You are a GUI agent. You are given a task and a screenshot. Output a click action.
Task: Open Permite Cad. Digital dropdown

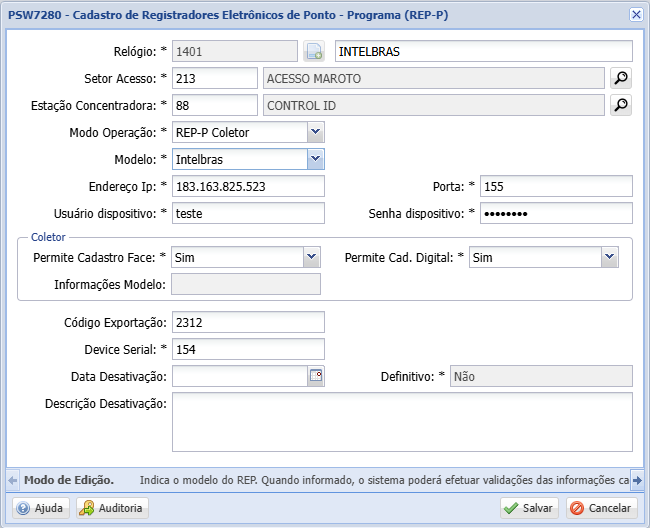(610, 257)
